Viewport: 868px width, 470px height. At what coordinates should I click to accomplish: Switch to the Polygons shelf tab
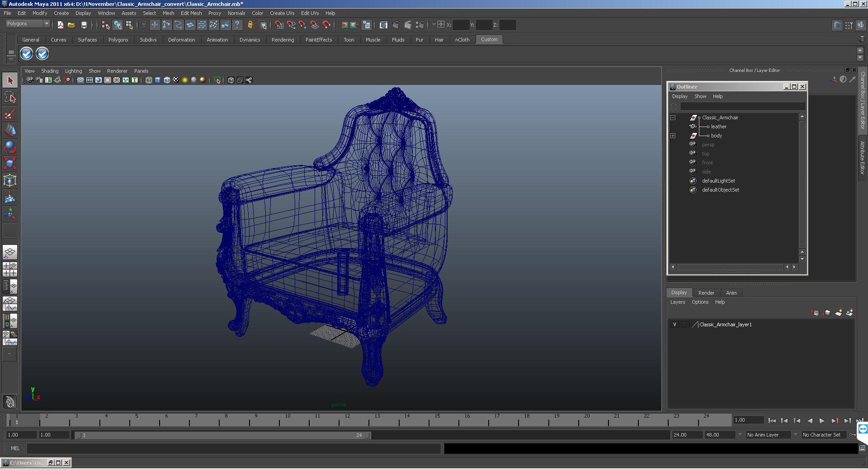118,40
